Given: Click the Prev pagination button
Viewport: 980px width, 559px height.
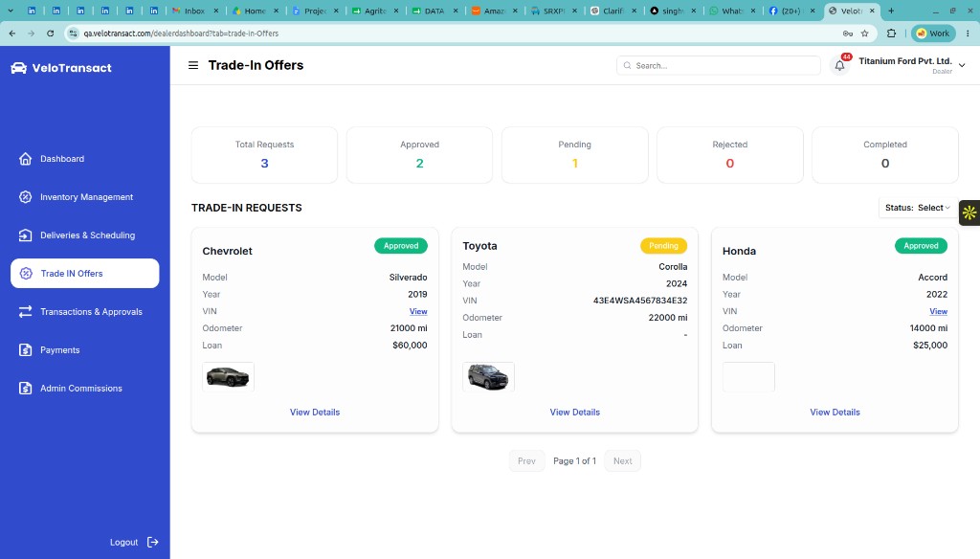Looking at the screenshot, I should click(x=527, y=460).
